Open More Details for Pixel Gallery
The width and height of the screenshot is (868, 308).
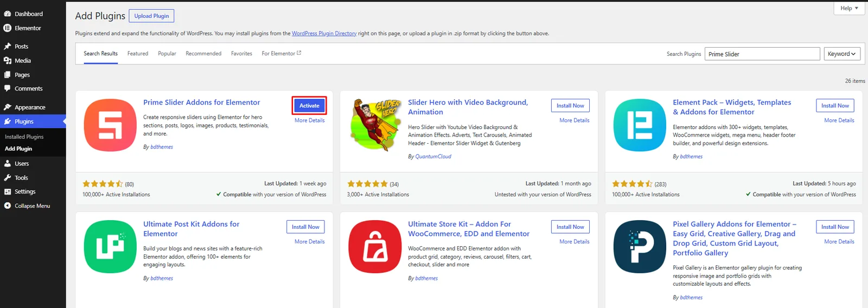839,242
